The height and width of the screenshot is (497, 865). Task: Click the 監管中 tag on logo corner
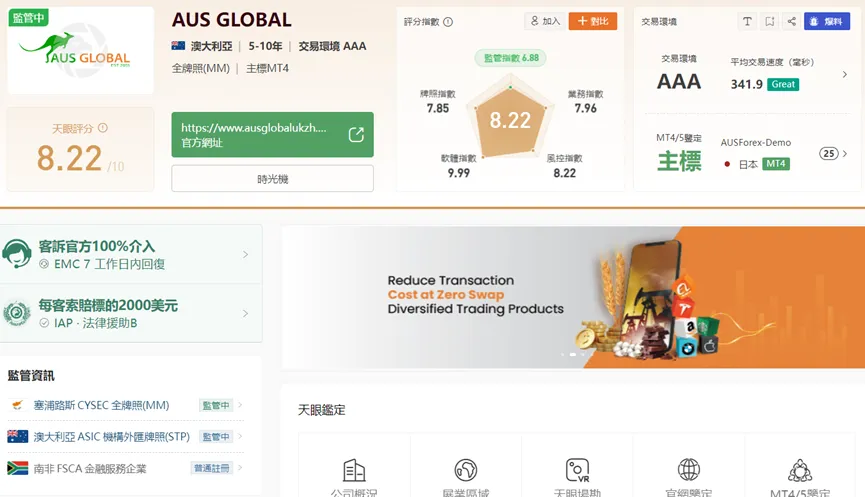click(28, 18)
